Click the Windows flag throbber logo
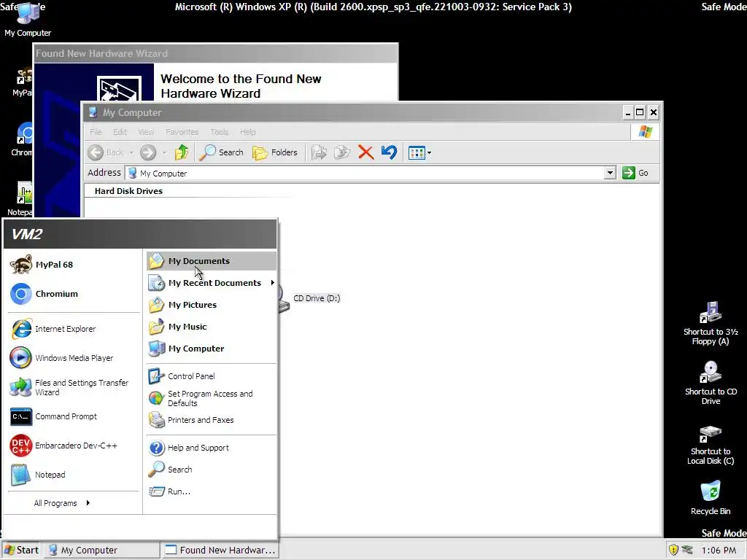 pyautogui.click(x=646, y=132)
